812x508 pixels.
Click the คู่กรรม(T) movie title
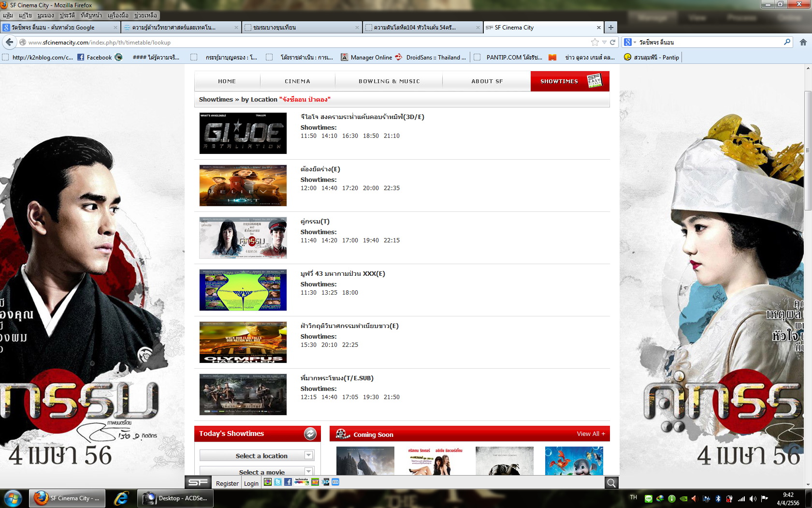(x=315, y=221)
